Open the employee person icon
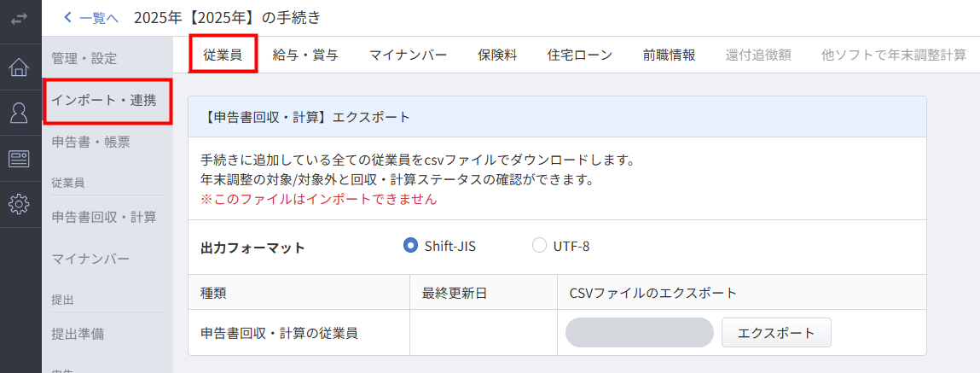The width and height of the screenshot is (980, 373). pyautogui.click(x=19, y=113)
